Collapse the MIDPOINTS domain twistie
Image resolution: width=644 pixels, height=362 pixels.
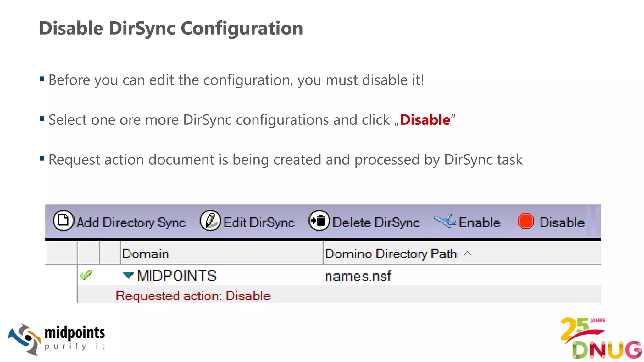click(x=128, y=275)
